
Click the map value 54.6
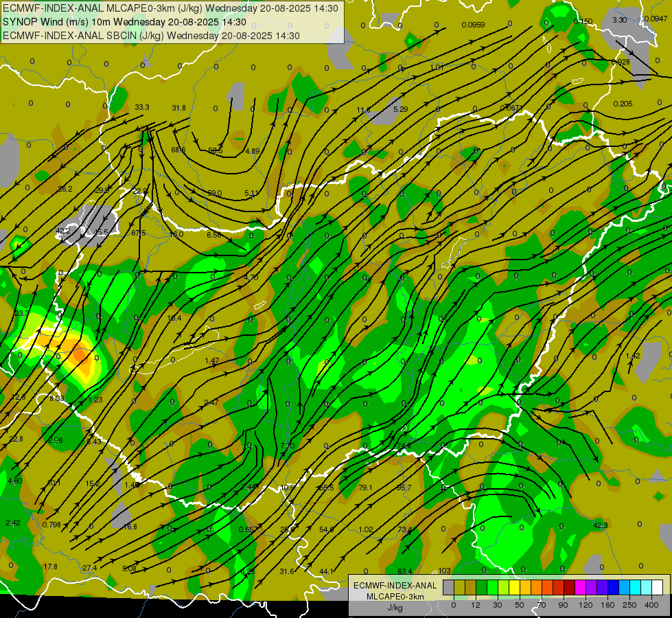[327, 529]
